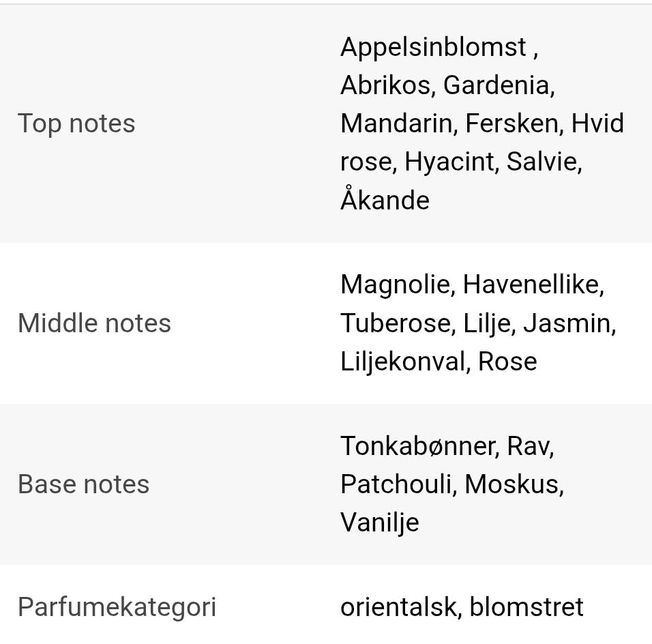Click "Hyacint" in the top notes
The width and height of the screenshot is (652, 644).
coord(449,162)
